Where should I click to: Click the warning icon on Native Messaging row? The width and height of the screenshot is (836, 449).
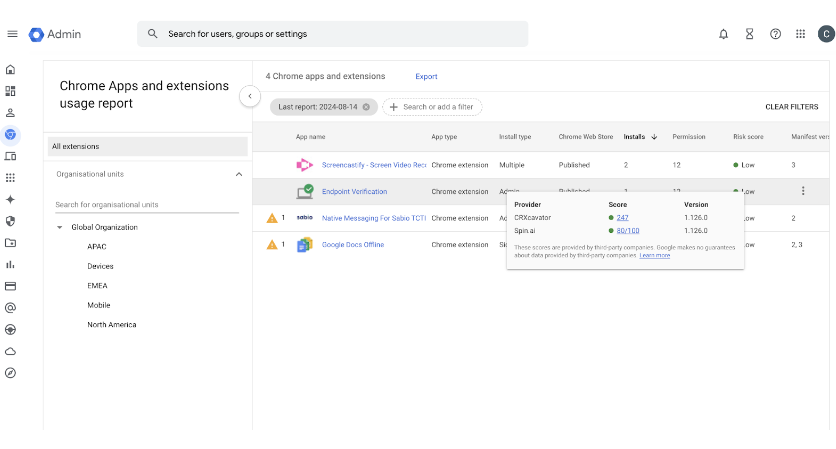pyautogui.click(x=272, y=218)
